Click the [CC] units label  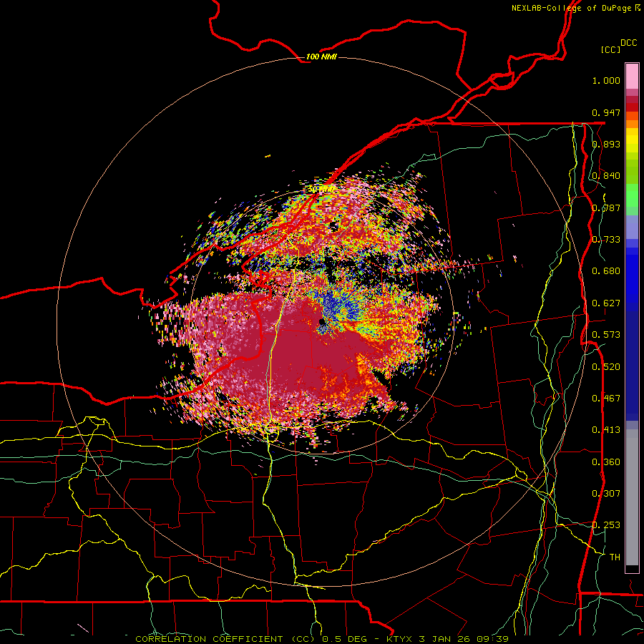click(611, 49)
